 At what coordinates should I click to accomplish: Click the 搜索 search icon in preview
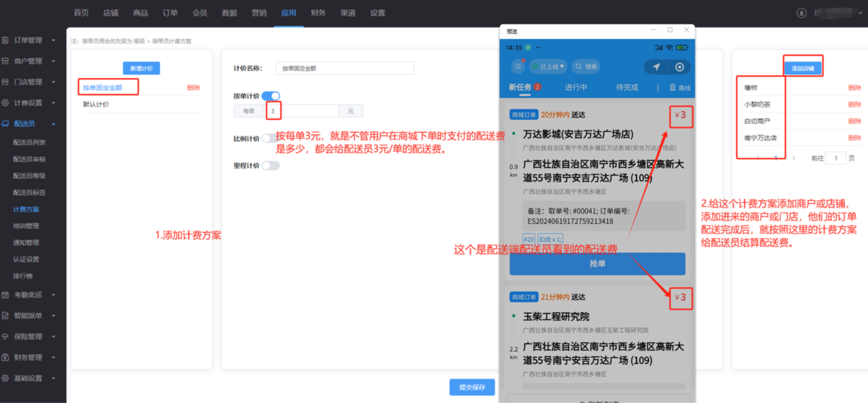tap(579, 67)
